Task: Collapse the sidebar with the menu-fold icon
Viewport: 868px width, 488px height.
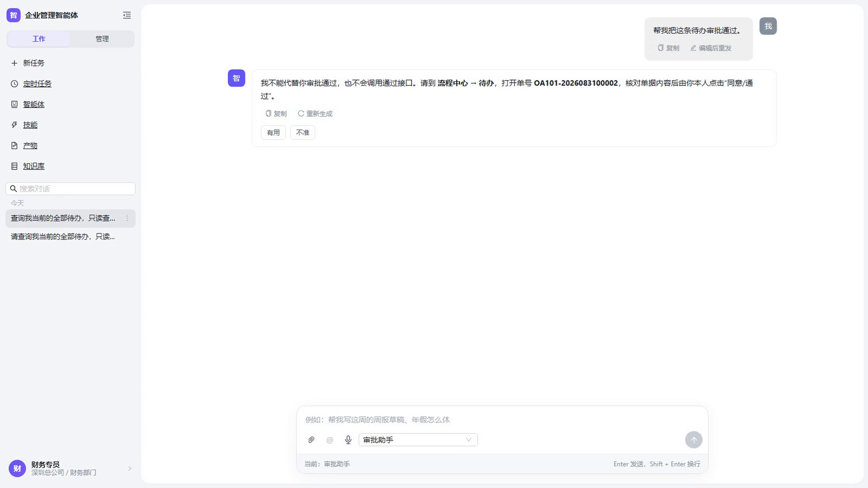Action: tap(127, 15)
